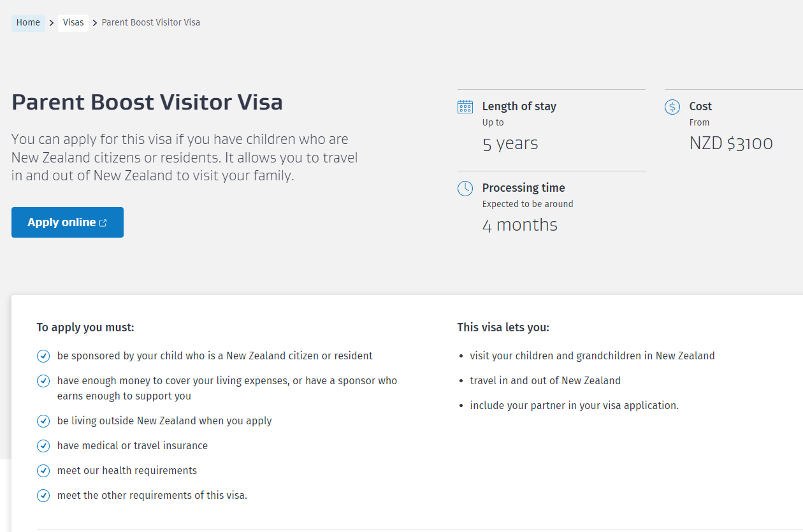The image size is (803, 532).
Task: Click the breadcrumb chevron after Visas
Action: click(95, 23)
